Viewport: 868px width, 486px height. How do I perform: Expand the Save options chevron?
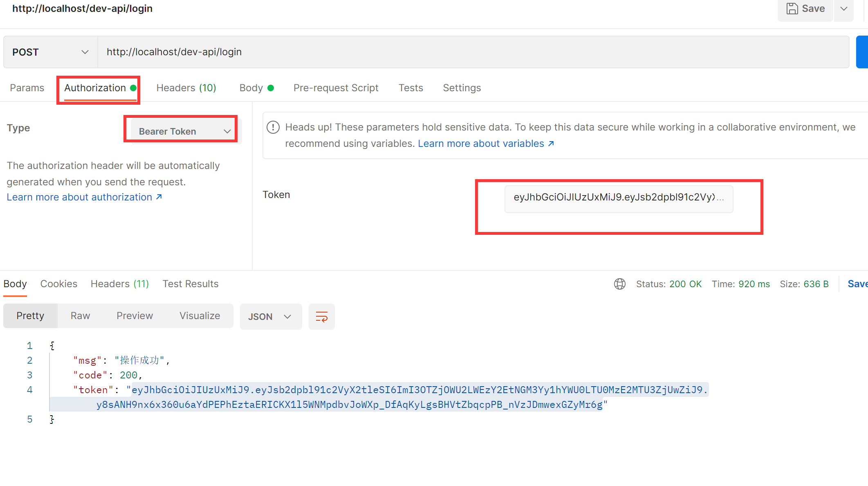coord(844,9)
